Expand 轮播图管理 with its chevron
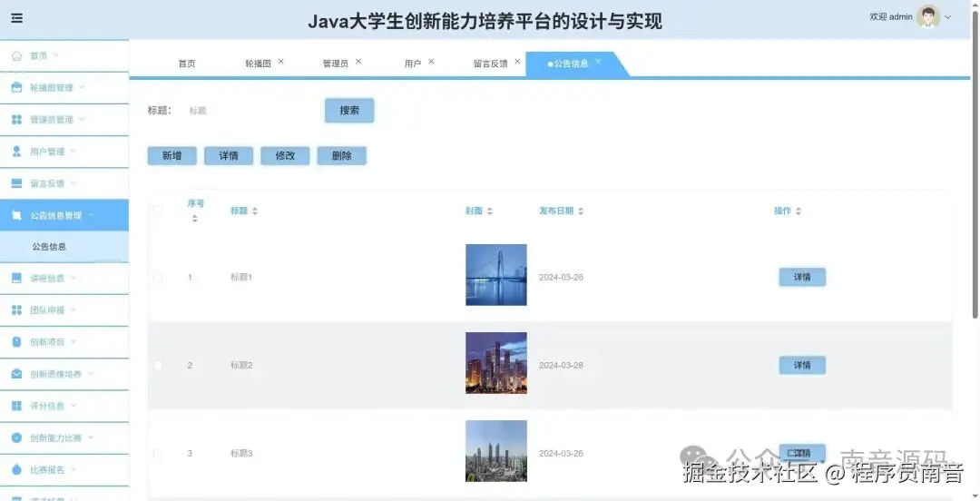 tap(82, 87)
